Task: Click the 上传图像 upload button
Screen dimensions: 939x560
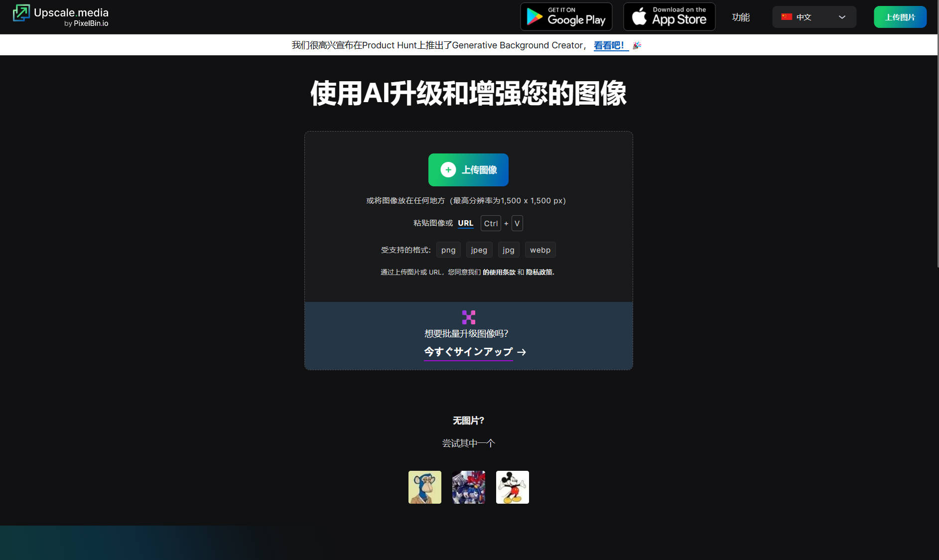Action: [468, 170]
